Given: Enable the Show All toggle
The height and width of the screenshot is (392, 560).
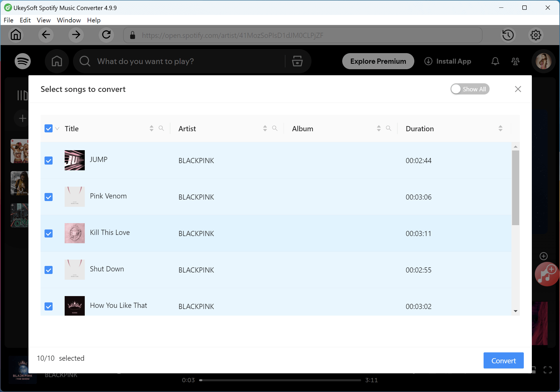Looking at the screenshot, I should pyautogui.click(x=470, y=89).
